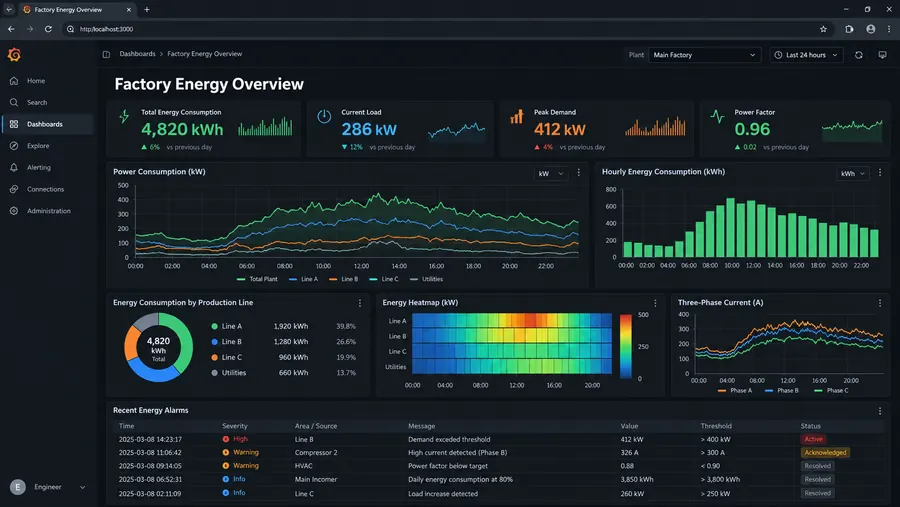900x507 pixels.
Task: Follow the Dashboards breadcrumb link
Action: 137,54
